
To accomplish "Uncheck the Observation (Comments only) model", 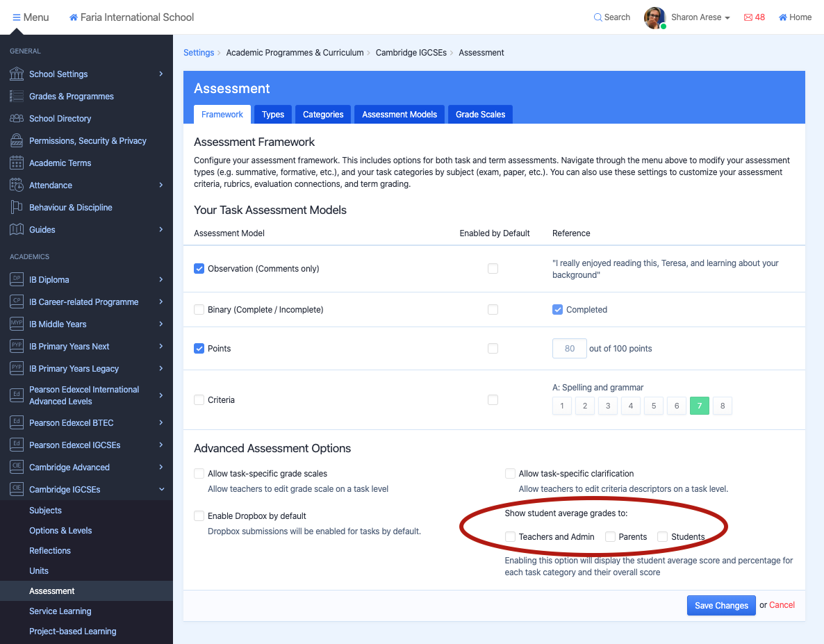I will (x=199, y=269).
